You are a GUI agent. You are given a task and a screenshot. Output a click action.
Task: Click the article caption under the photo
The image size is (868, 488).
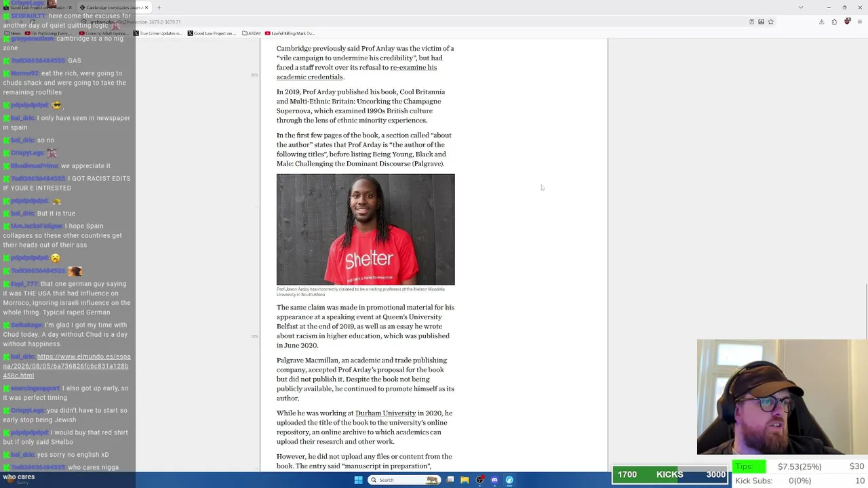(361, 291)
